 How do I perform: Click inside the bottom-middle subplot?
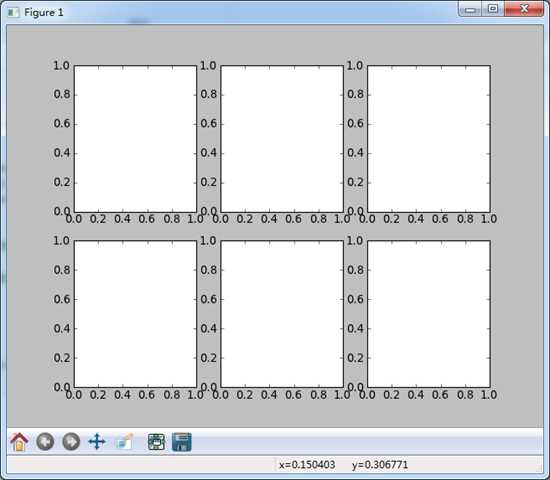(x=282, y=314)
